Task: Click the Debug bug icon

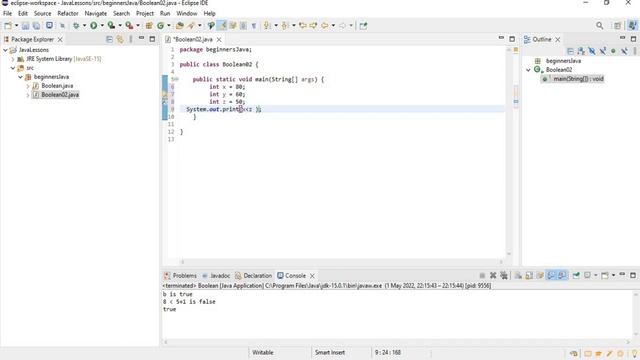Action: tap(76, 25)
